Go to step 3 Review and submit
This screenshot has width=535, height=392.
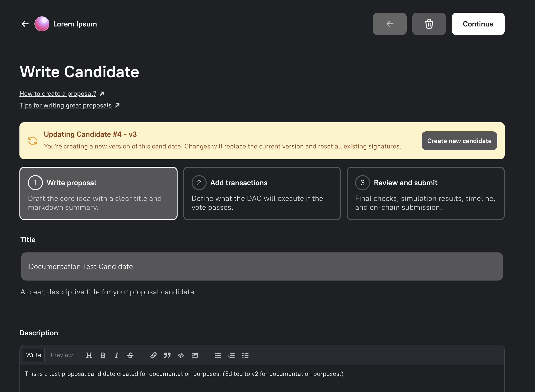(x=426, y=193)
